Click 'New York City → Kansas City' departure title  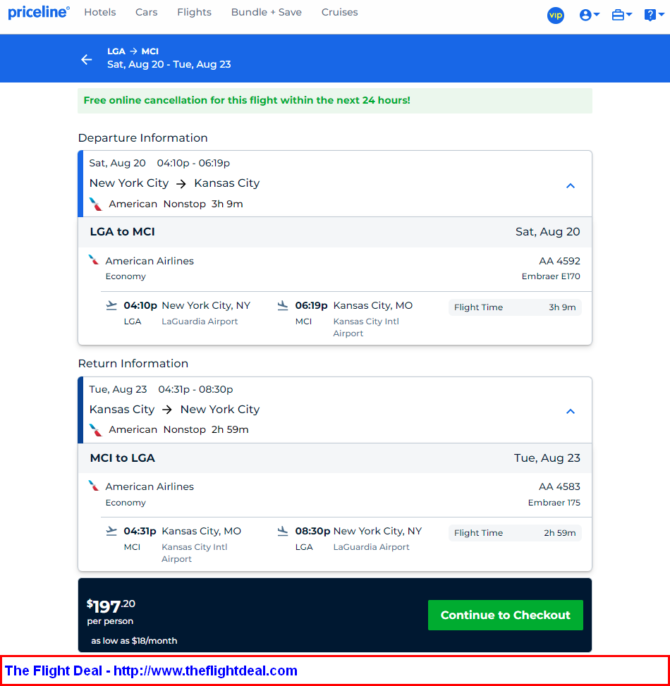174,183
